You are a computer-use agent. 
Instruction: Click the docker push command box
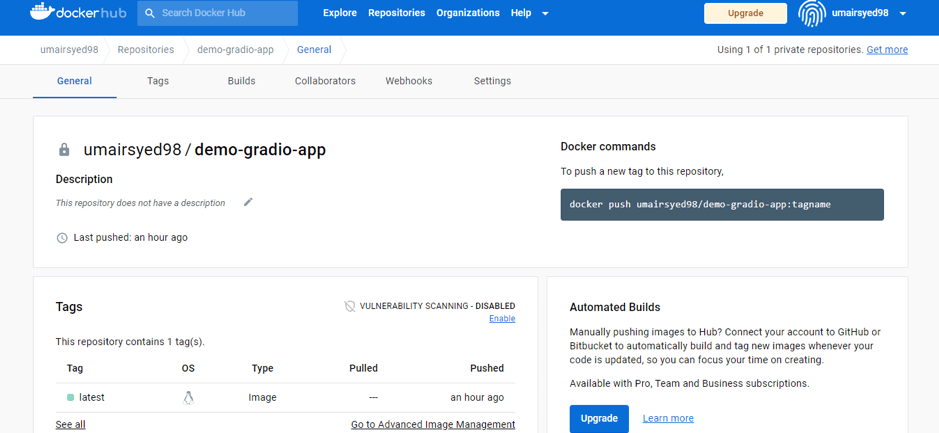(722, 205)
